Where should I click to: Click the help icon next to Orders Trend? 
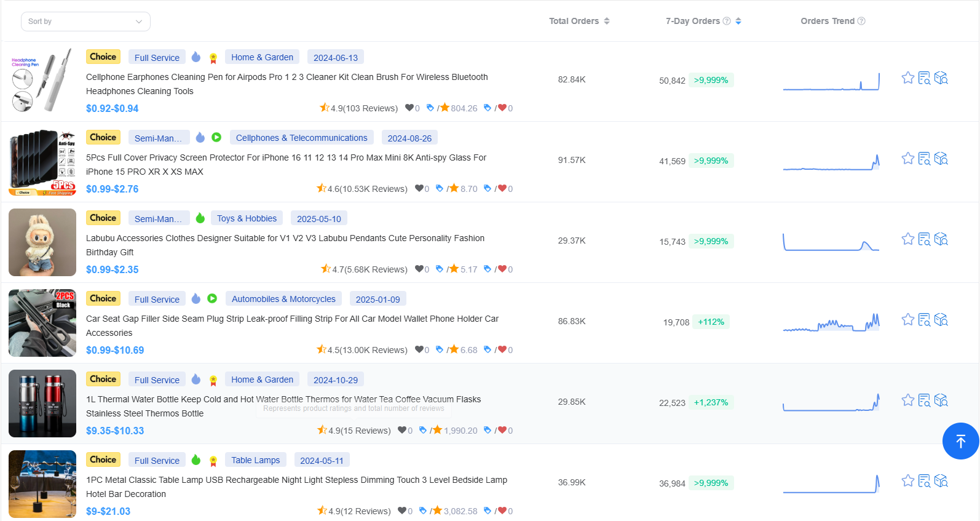tap(861, 21)
